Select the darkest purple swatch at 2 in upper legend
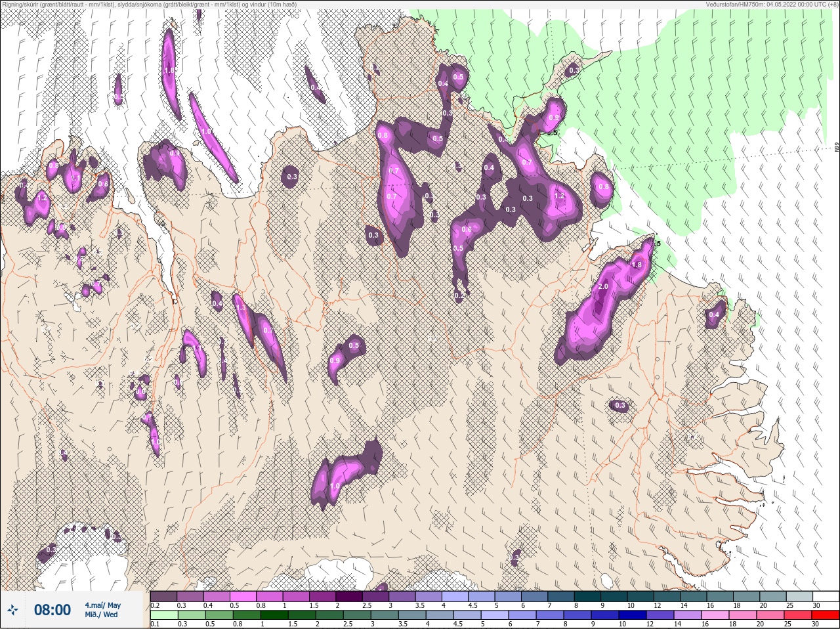This screenshot has width=840, height=629. (349, 596)
